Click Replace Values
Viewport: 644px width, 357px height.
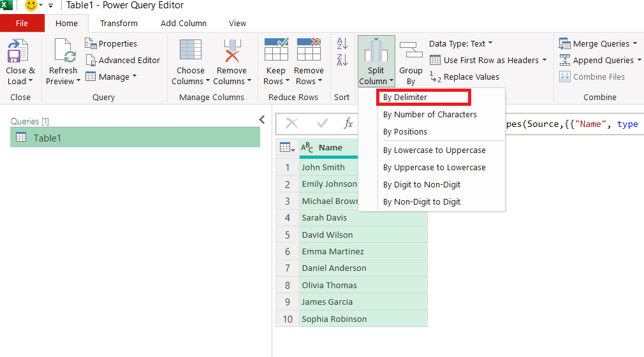pyautogui.click(x=465, y=77)
